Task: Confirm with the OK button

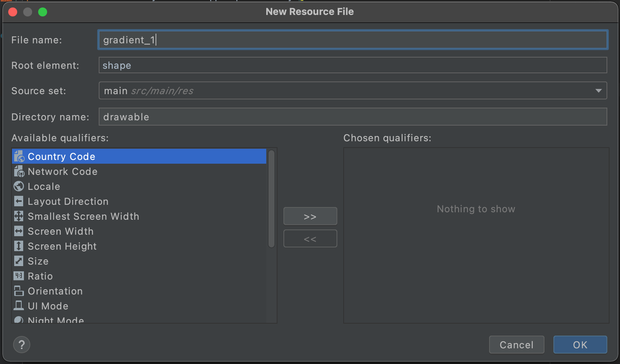Action: (580, 345)
